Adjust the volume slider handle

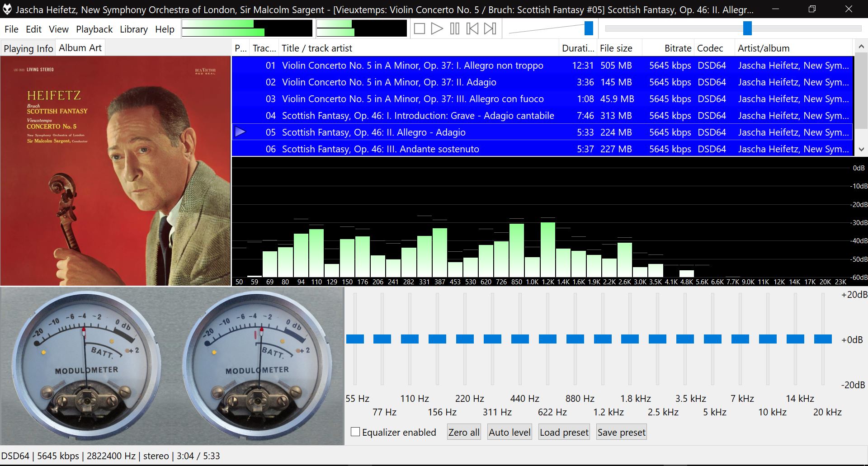pos(589,28)
